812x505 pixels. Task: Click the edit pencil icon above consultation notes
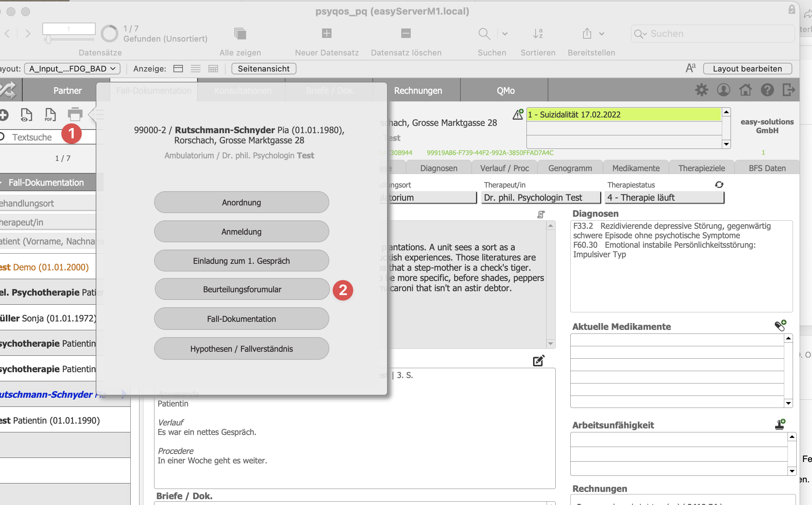coord(539,361)
